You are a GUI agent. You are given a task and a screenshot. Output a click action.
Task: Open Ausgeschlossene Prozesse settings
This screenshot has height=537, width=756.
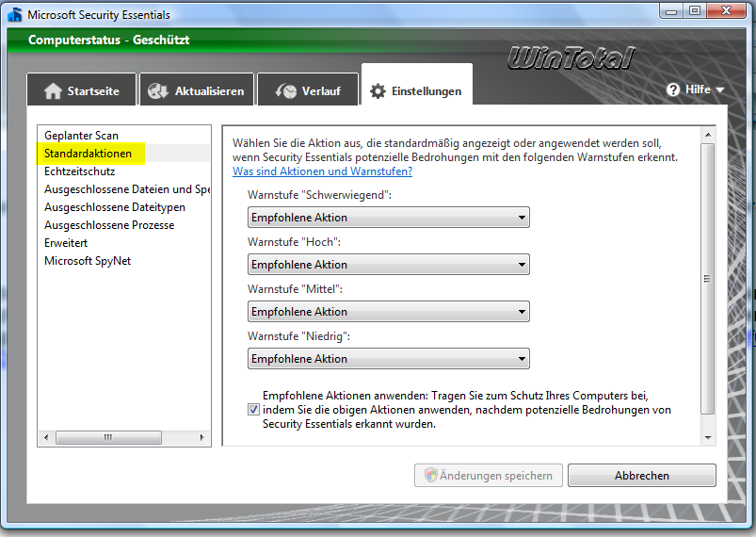124,225
